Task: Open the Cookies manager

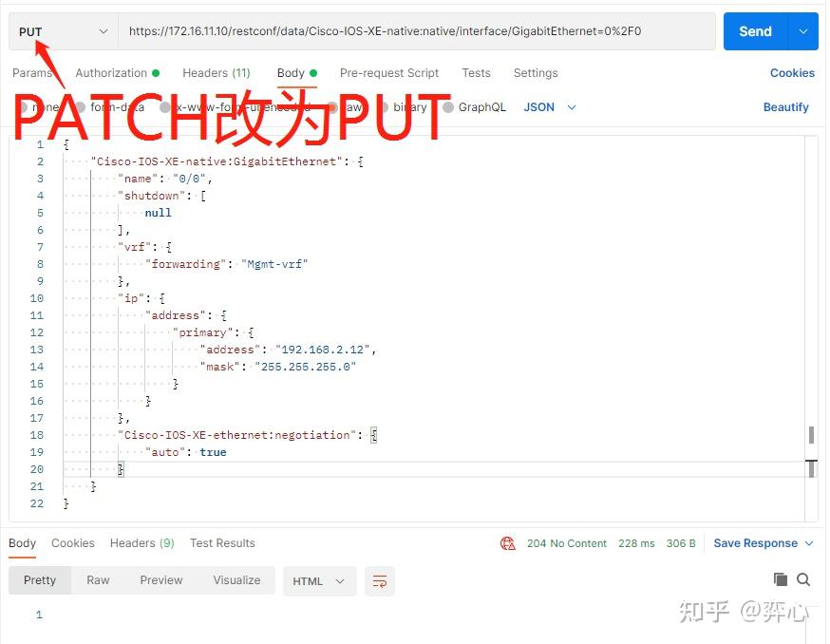Action: pyautogui.click(x=792, y=73)
